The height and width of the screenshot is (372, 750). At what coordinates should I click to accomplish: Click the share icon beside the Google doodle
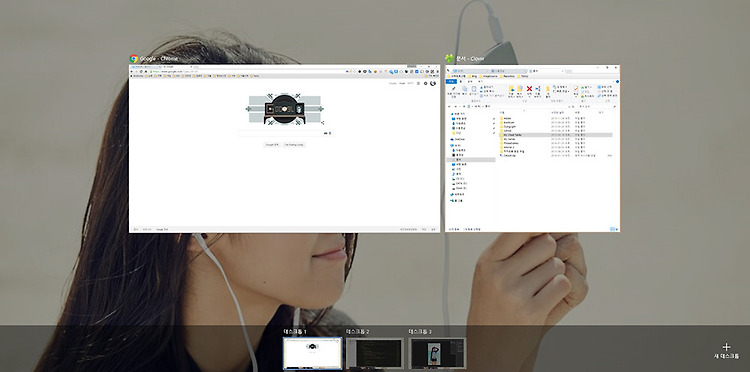click(x=322, y=123)
